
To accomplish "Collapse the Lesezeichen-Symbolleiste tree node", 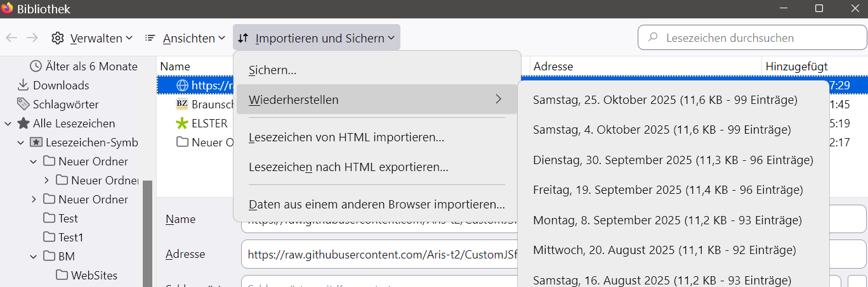I will 21,143.
